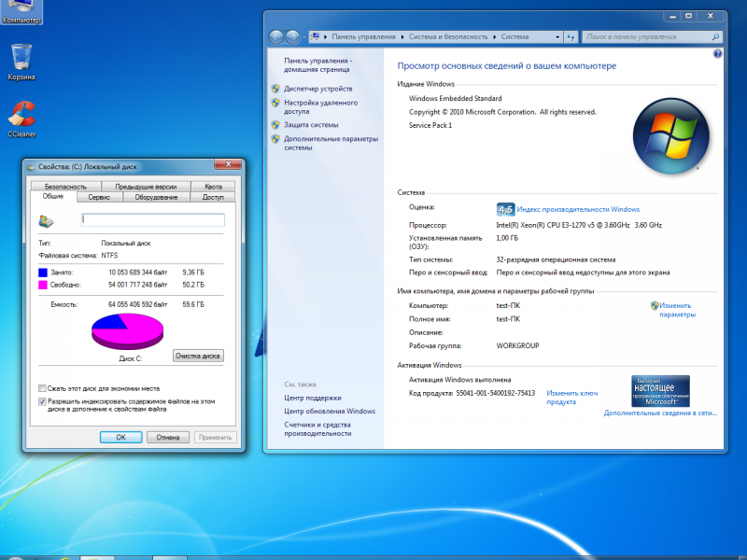The image size is (747, 560).
Task: Open Счетчики и средства производительности link
Action: click(317, 429)
